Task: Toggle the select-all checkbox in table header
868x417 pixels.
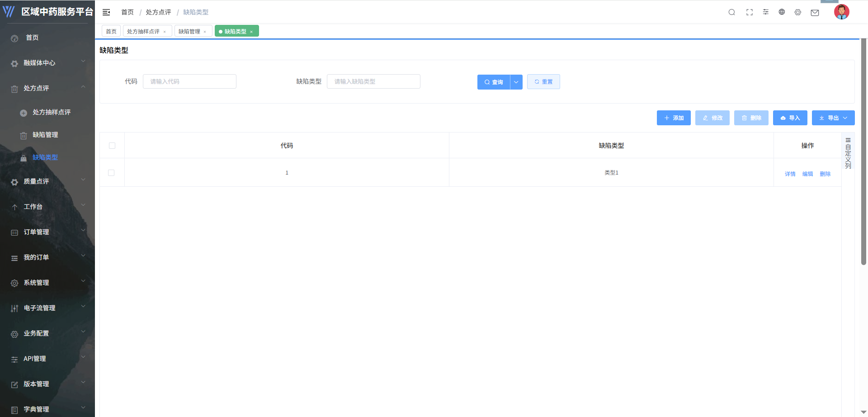Action: 112,146
